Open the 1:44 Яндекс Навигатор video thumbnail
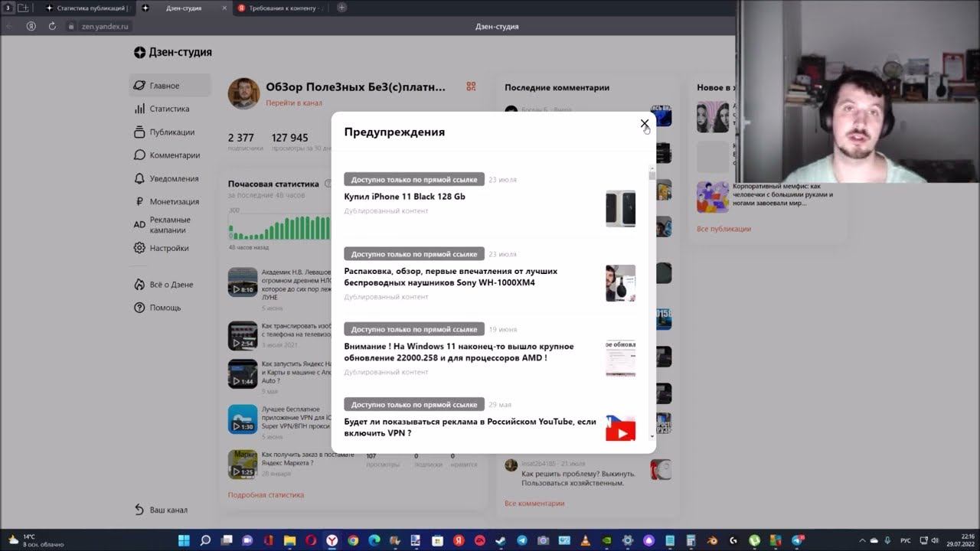The image size is (980, 551). click(x=243, y=373)
